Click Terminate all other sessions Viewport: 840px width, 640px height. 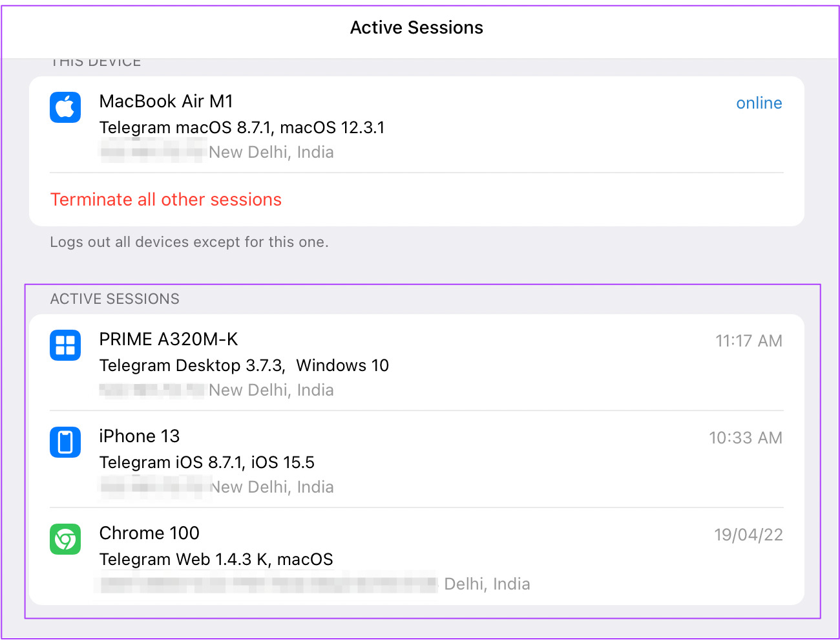(x=166, y=200)
